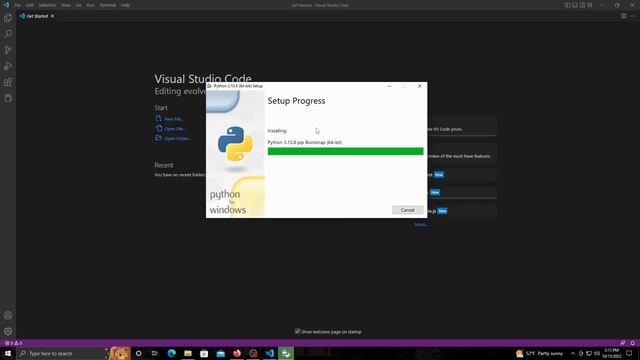Toggle primary sidebar layout icon in title bar
Screen dimensions: 640x360
click(x=567, y=5)
